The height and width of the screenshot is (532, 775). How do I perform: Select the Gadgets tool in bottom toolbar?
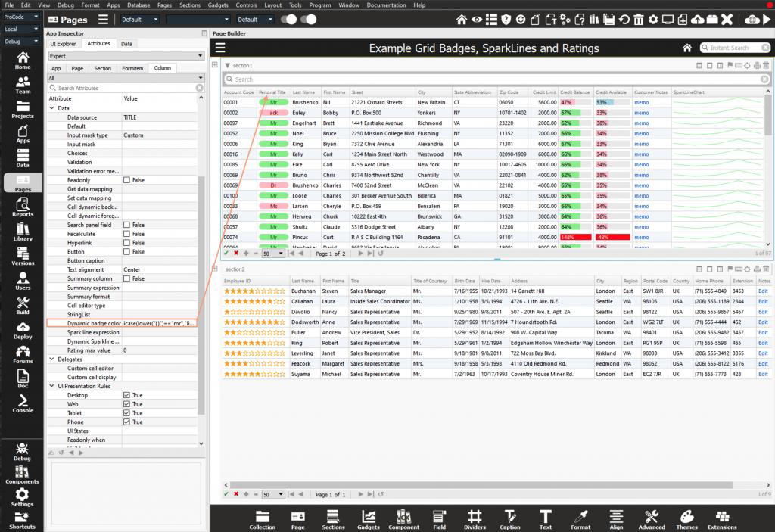tap(368, 519)
